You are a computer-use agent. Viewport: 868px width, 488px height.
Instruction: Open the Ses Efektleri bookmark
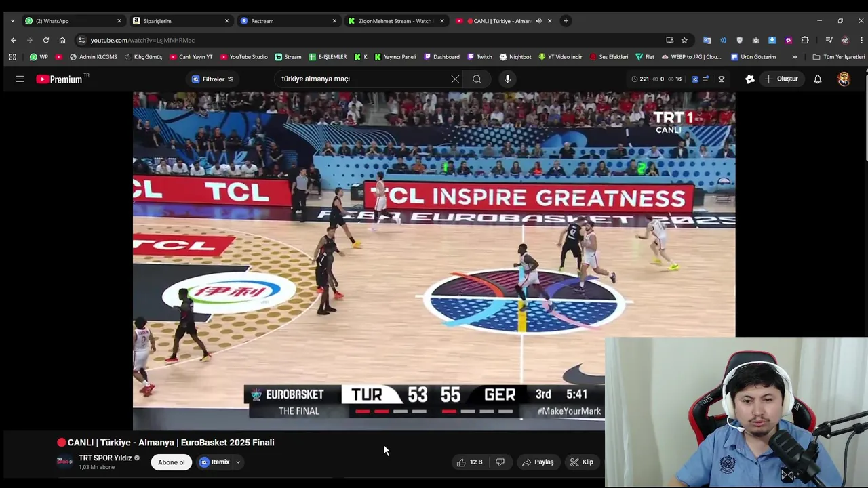pos(609,57)
